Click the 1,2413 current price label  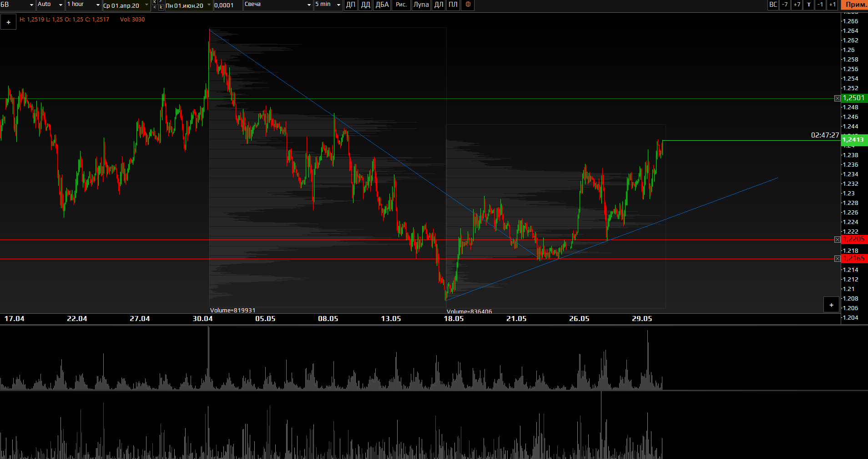[x=854, y=140]
